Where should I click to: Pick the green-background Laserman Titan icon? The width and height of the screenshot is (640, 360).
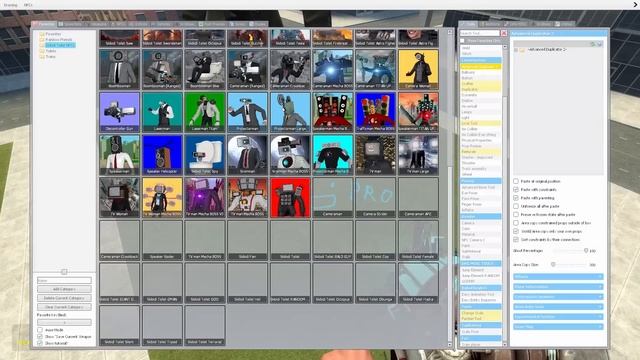[205, 112]
